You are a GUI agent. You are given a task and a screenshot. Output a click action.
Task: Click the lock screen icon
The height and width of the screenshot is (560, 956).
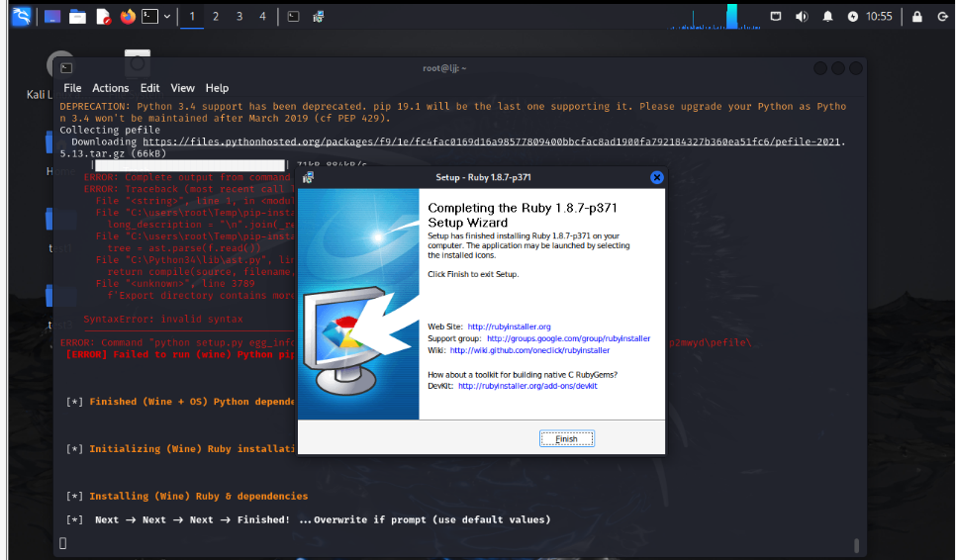tap(916, 16)
